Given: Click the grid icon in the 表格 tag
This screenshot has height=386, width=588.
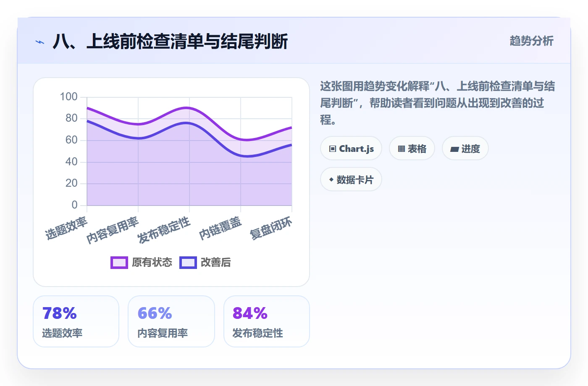Looking at the screenshot, I should pos(402,149).
